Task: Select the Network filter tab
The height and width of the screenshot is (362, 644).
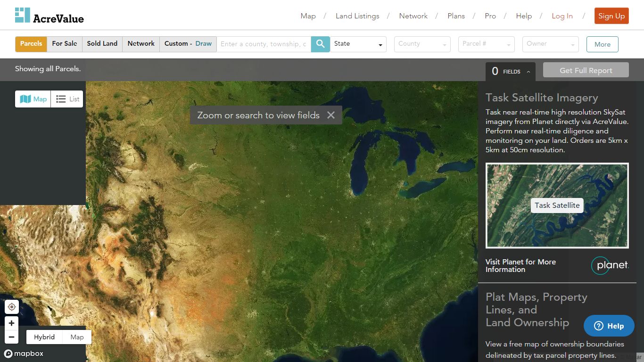Action: pyautogui.click(x=141, y=44)
